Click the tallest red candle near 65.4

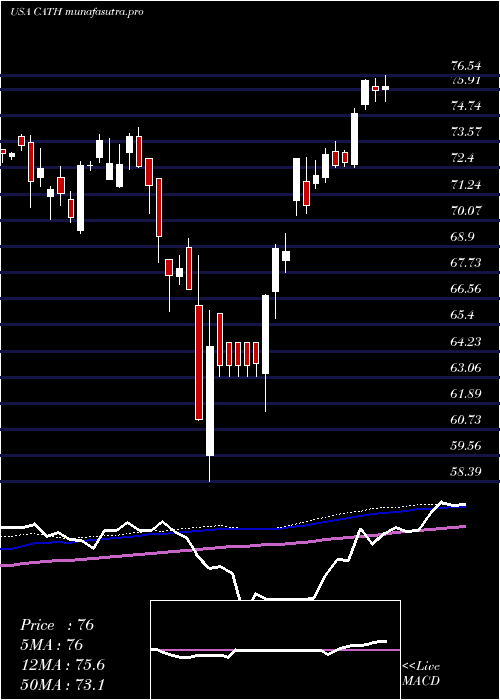[199, 362]
